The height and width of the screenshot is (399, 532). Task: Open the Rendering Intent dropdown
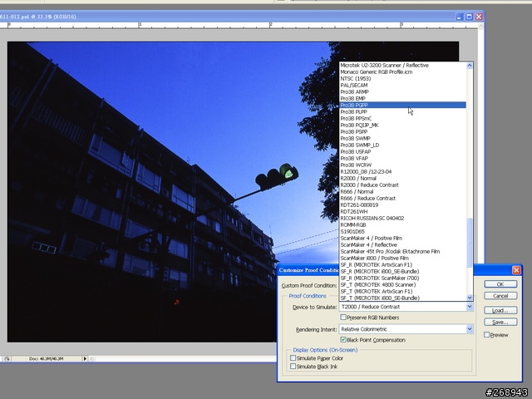[406, 329]
